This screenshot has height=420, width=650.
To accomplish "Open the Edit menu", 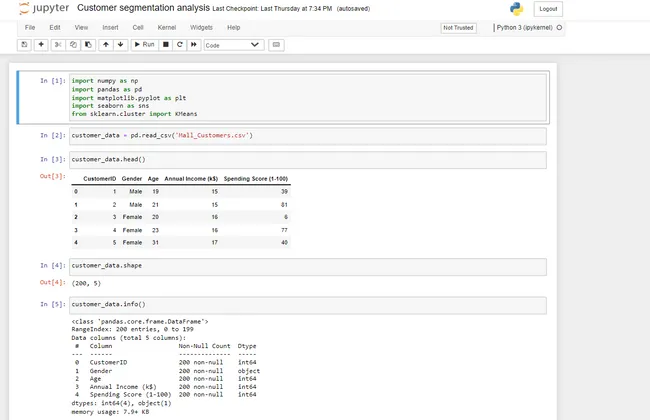I will [x=55, y=27].
